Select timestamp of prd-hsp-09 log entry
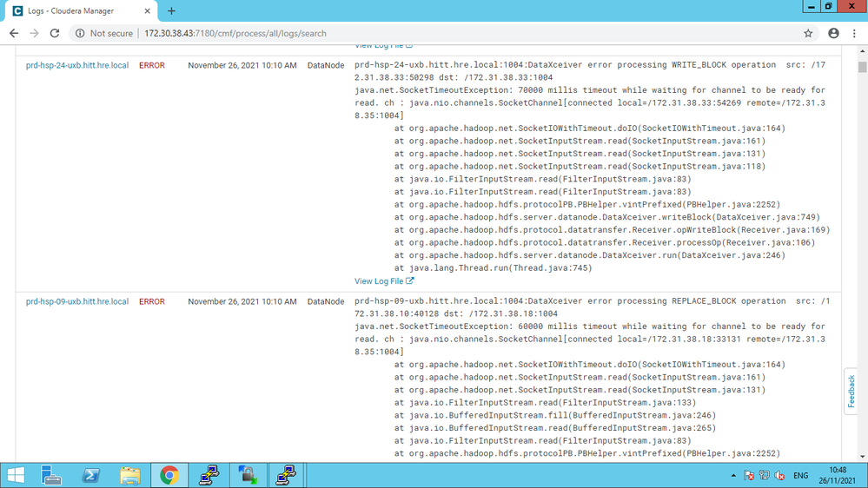The image size is (868, 488). tap(242, 301)
